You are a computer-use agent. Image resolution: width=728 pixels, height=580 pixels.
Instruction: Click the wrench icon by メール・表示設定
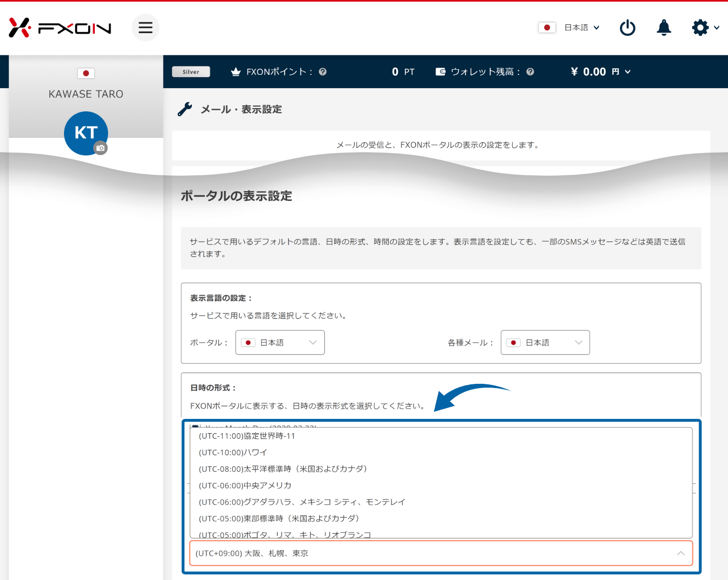pos(185,109)
